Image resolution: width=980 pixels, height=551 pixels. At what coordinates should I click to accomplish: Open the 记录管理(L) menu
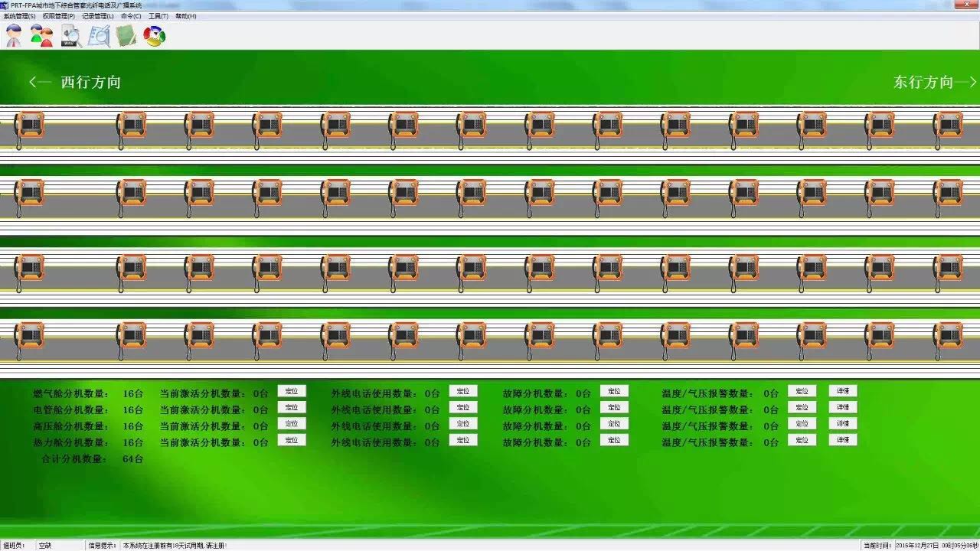[x=98, y=16]
